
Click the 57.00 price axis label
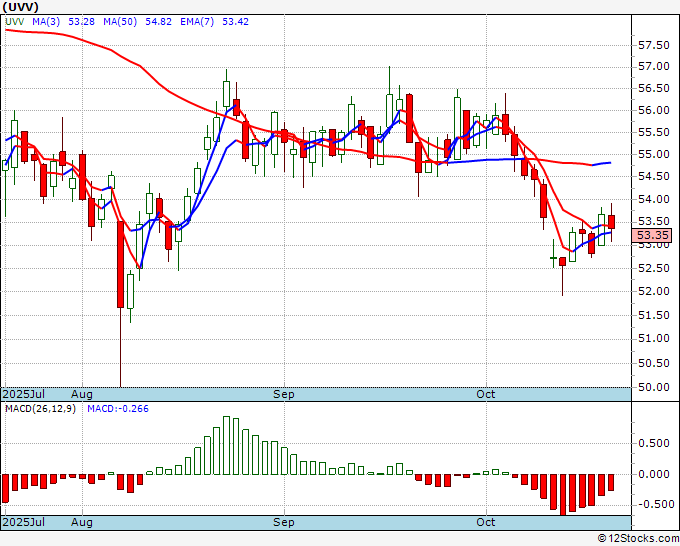[x=654, y=66]
